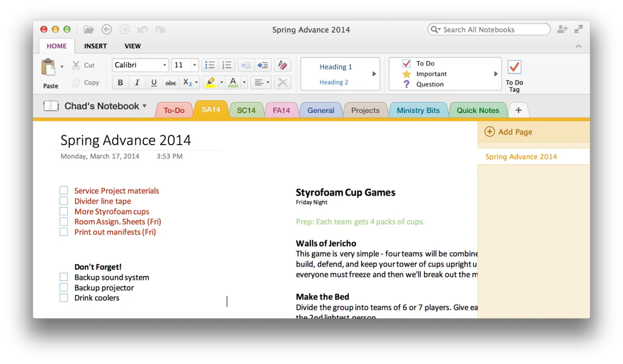Image resolution: width=623 pixels, height=364 pixels.
Task: Decrease the indent level
Action: pos(246,65)
